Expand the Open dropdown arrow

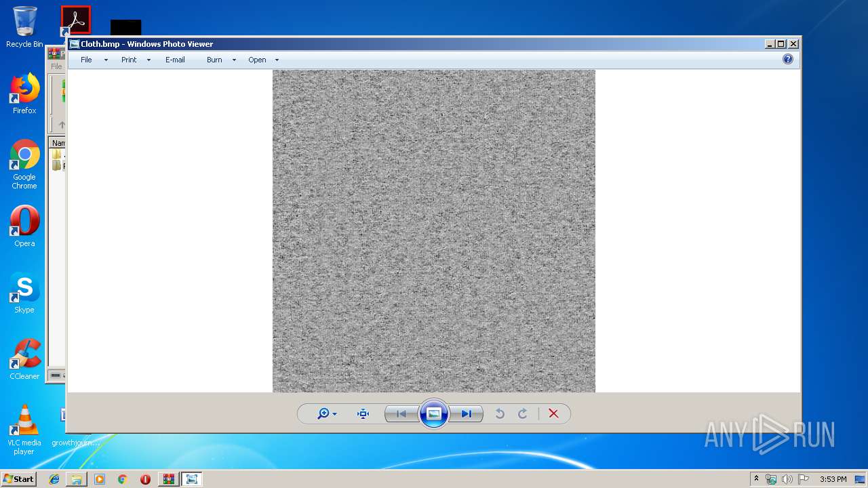[x=277, y=60]
